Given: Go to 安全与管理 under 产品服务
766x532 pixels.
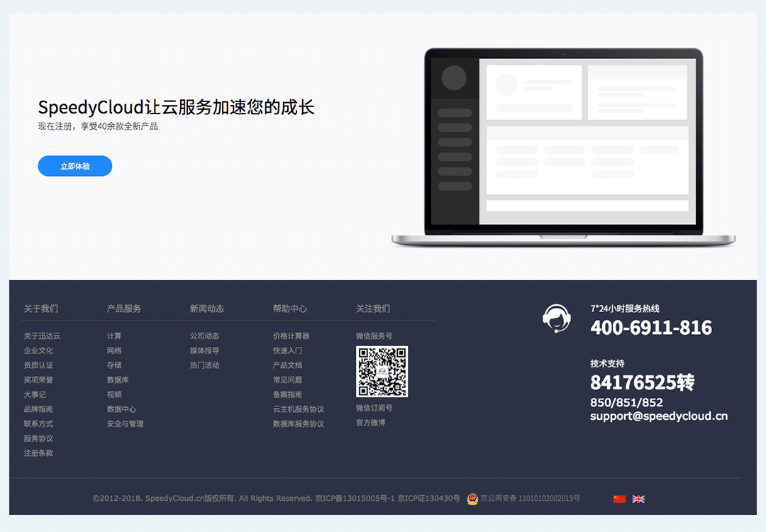Looking at the screenshot, I should pos(125,424).
